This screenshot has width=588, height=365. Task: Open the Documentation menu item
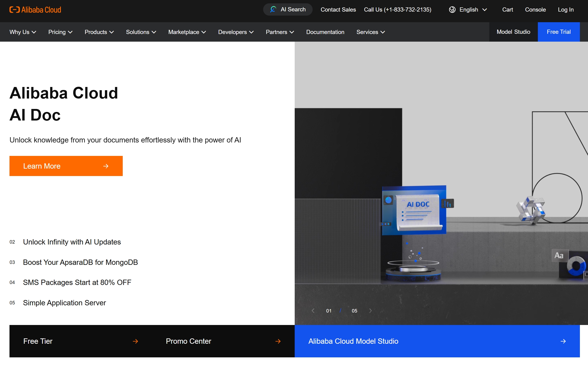point(325,32)
